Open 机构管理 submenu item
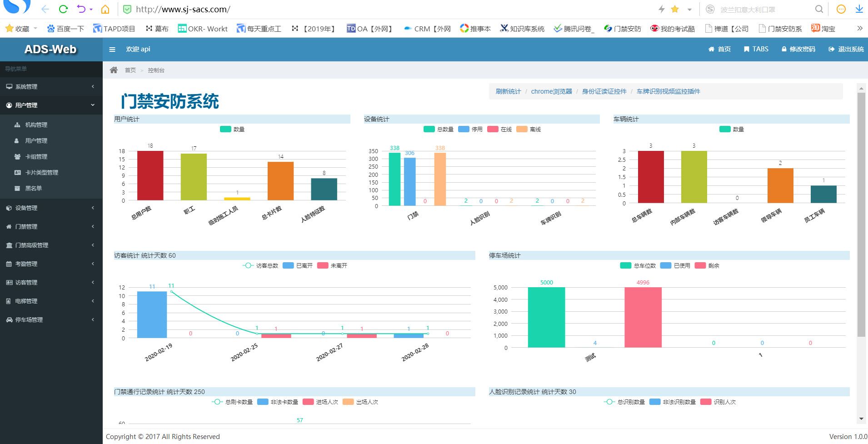 [36, 125]
